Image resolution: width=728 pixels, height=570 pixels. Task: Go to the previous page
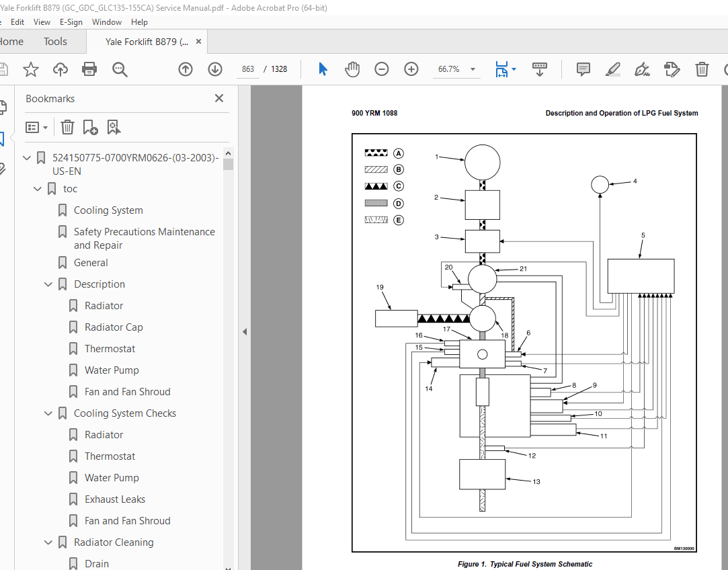coord(186,69)
